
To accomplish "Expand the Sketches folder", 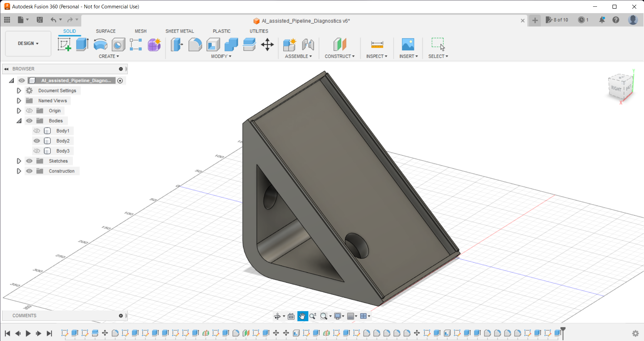I will click(x=19, y=161).
